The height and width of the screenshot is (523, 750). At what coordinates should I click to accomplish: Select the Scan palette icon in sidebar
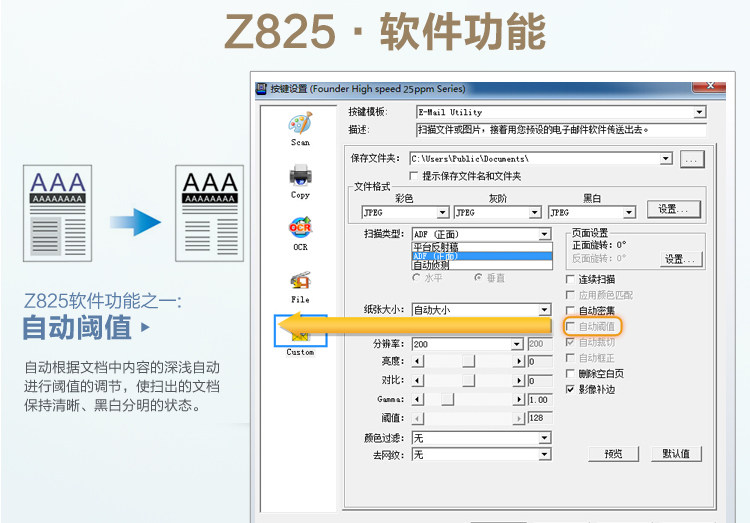300,123
